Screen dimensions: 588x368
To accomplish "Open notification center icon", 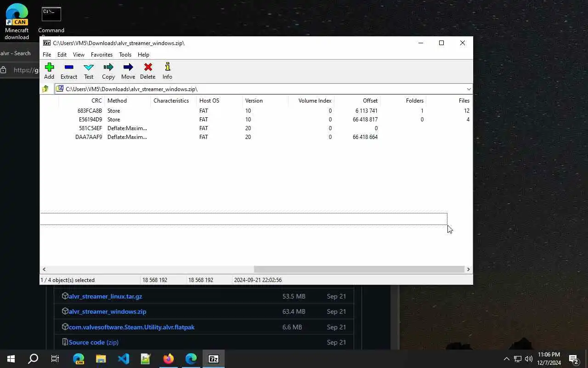I will point(573,359).
